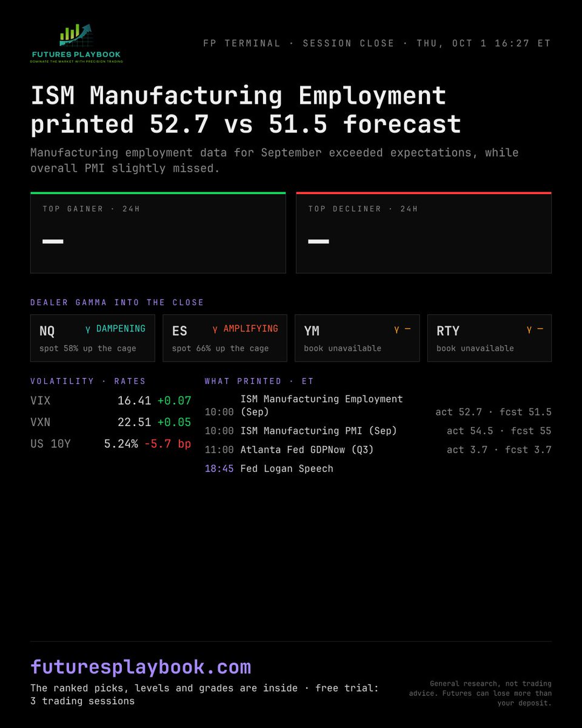Click 'act 52.7 · fcst 51.5' result
Screen dimensions: 582x728
(x=493, y=412)
